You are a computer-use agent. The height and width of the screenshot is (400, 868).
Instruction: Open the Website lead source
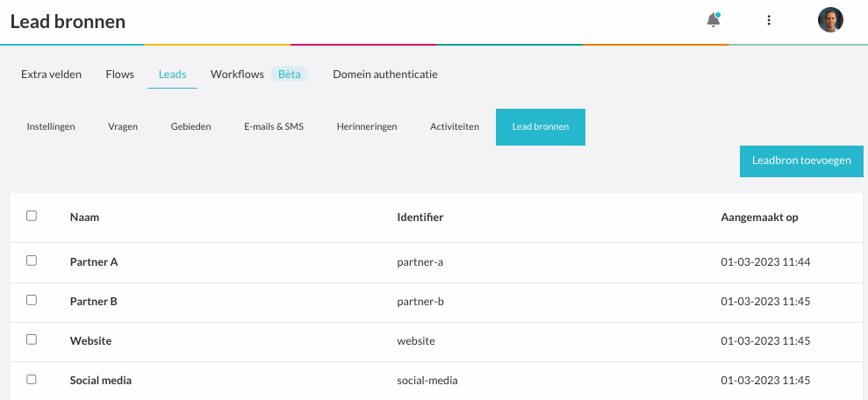pyautogui.click(x=90, y=341)
